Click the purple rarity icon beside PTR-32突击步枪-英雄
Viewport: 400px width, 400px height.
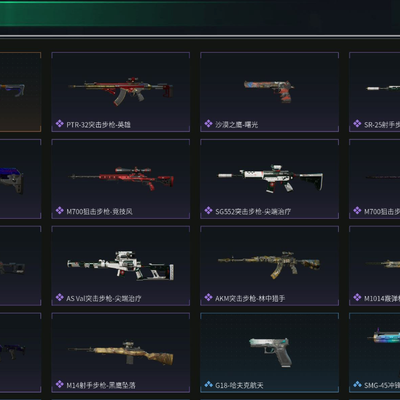pyautogui.click(x=60, y=124)
